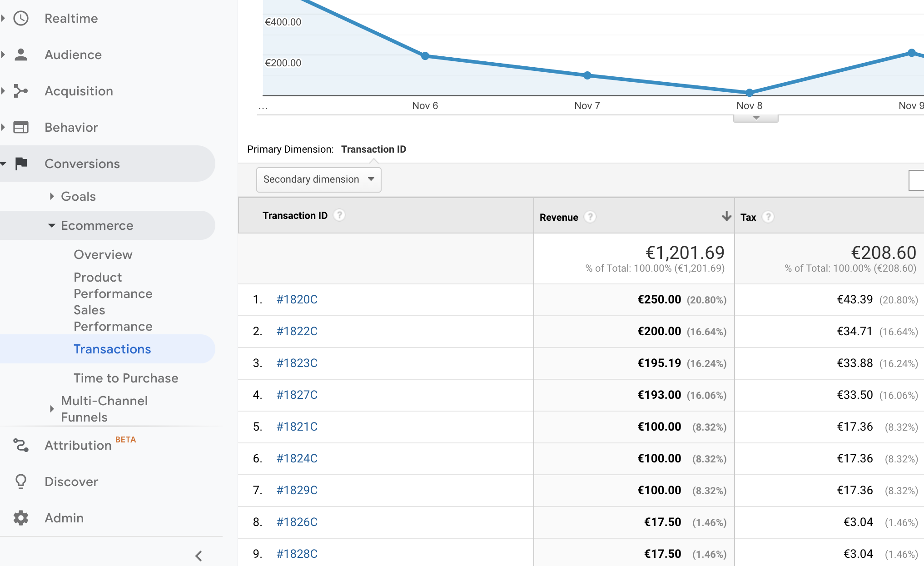Open the Time to Purchase report
Screen dimensions: 924x566
126,378
